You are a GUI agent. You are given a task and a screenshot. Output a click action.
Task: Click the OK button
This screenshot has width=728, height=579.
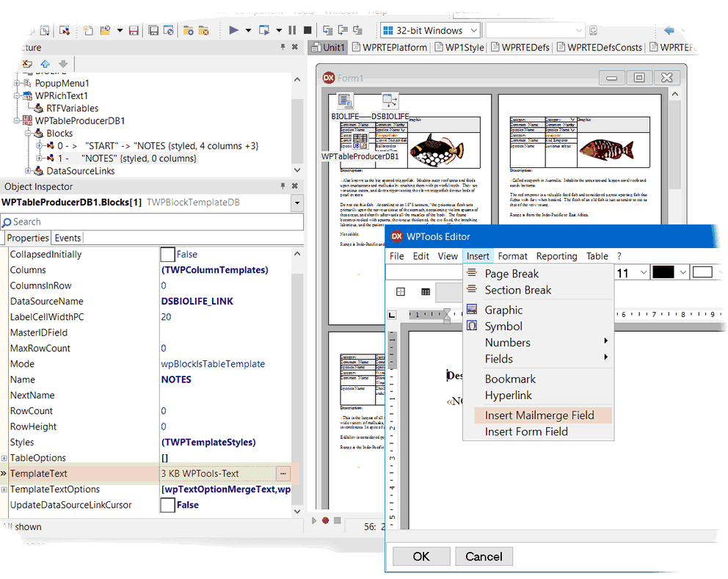pos(421,556)
